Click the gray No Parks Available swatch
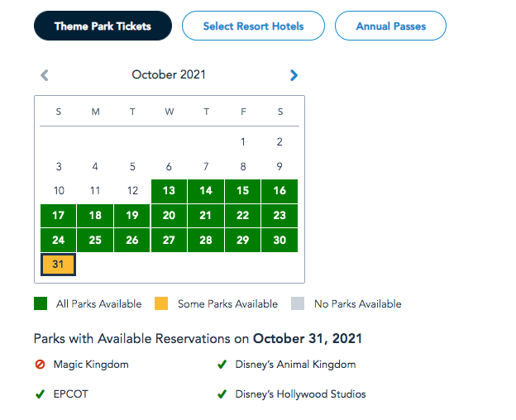This screenshot has height=420, width=516. coord(299,303)
